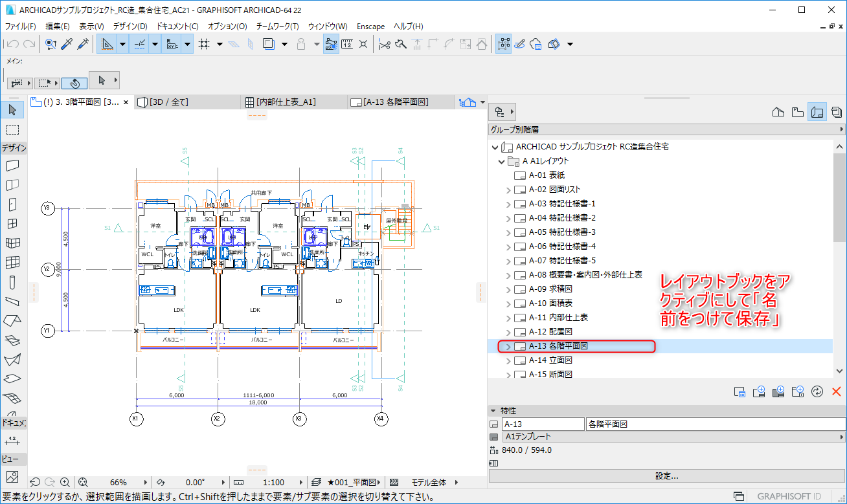Viewport: 847px width, 504px height.
Task: Open the A1テンプレート master layout dropdown
Action: click(x=674, y=437)
